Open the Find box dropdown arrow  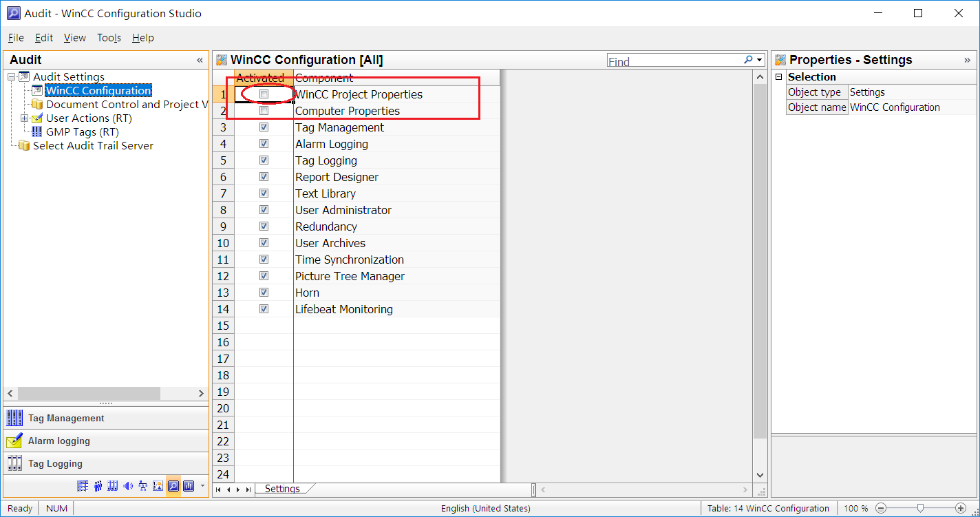pyautogui.click(x=760, y=61)
